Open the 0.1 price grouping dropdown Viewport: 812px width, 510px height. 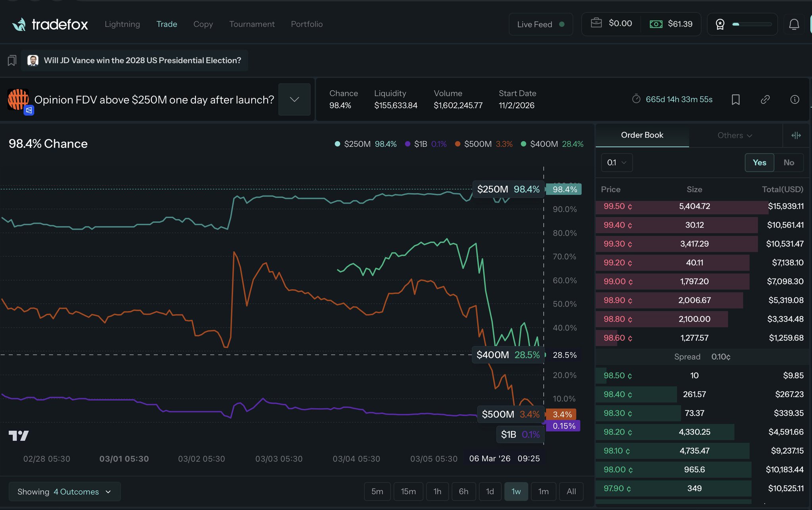[x=617, y=163]
